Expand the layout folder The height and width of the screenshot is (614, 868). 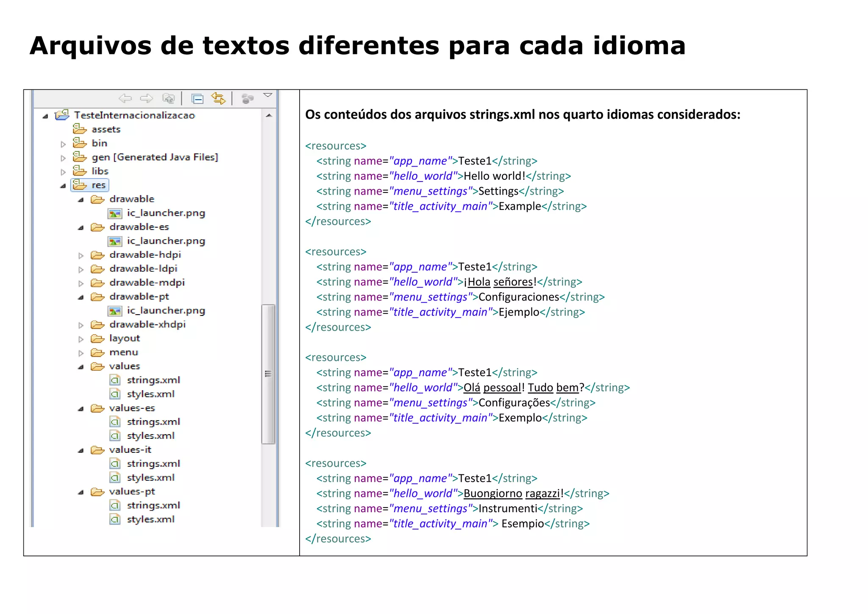pos(81,339)
